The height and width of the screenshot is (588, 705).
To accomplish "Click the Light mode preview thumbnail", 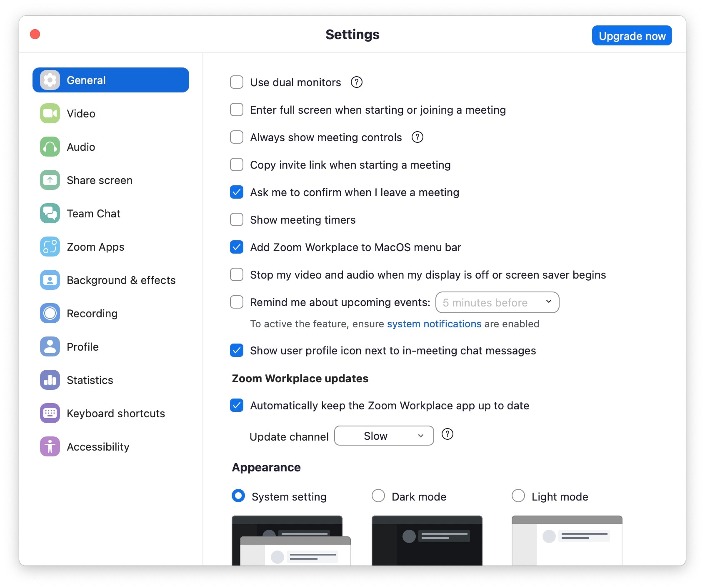I will pyautogui.click(x=567, y=540).
